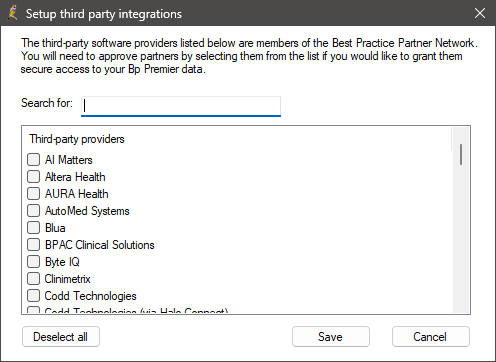Click the Deselect all button
Viewport: 496px width, 362px height.
(61, 337)
